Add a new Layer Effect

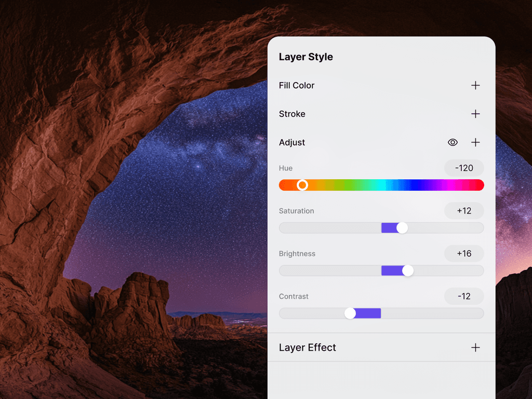(x=475, y=347)
